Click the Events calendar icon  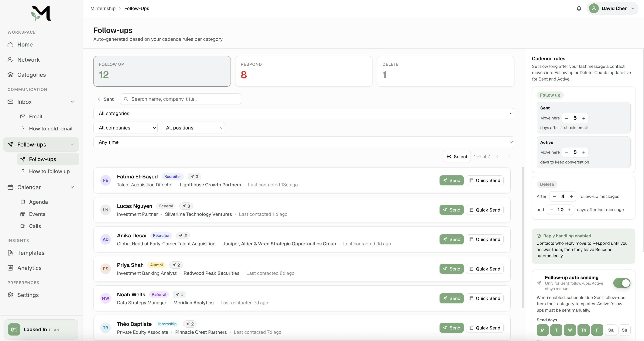tap(23, 214)
